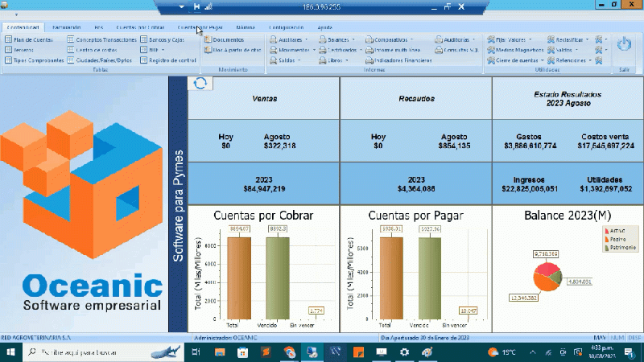Open Bancos y Cajas table
Screen dimensions: 644x362
point(167,39)
